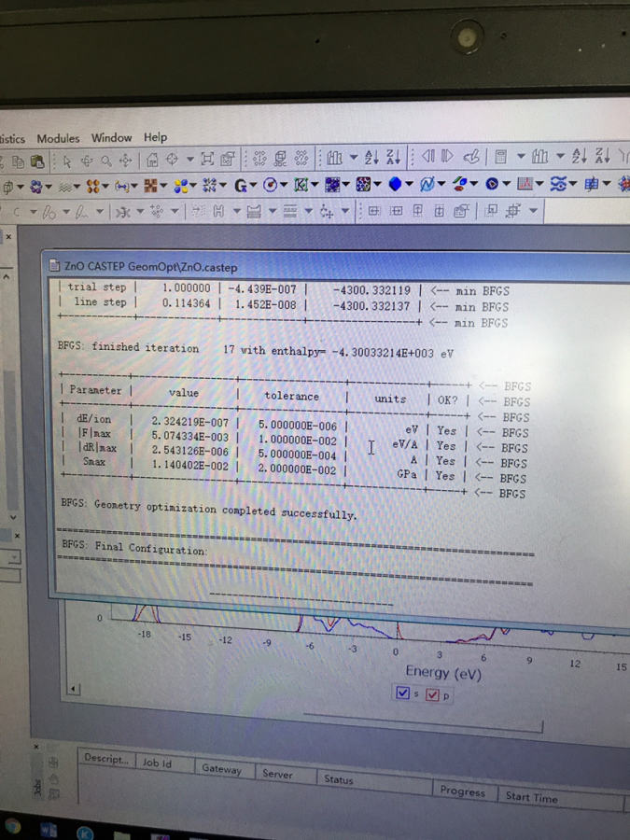
Task: Click the fit to view brackets icon
Action: [207, 159]
